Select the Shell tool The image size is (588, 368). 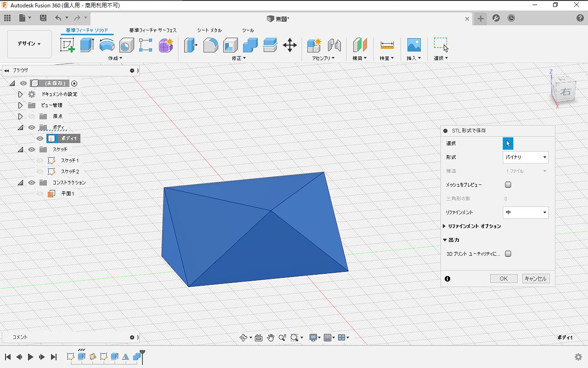[x=230, y=45]
